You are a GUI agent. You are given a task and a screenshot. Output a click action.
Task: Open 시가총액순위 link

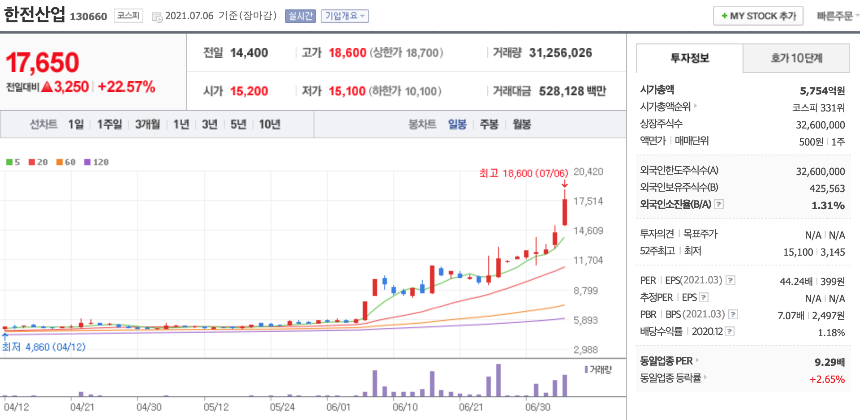(x=665, y=107)
